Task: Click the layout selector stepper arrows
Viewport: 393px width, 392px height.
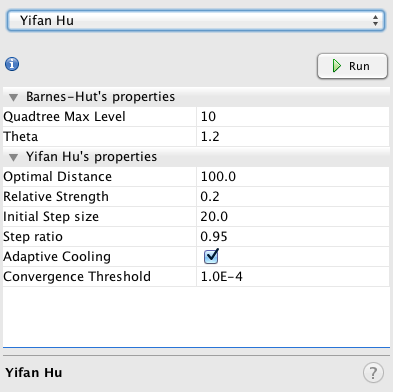Action: (375, 21)
